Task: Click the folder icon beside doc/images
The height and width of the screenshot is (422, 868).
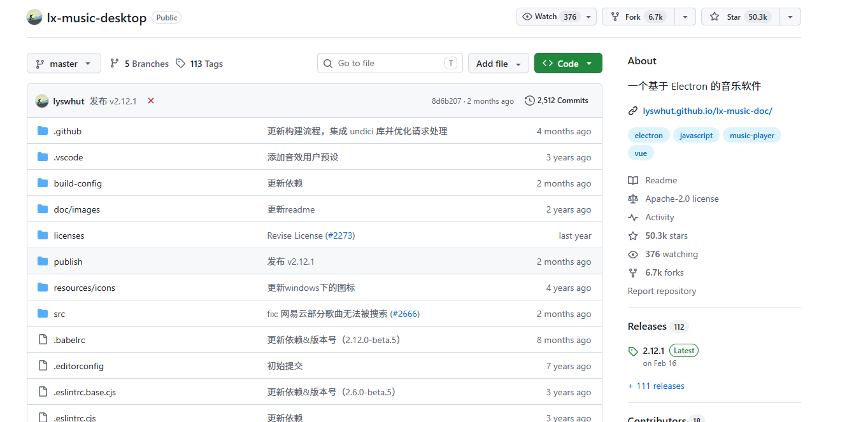Action: pos(43,209)
